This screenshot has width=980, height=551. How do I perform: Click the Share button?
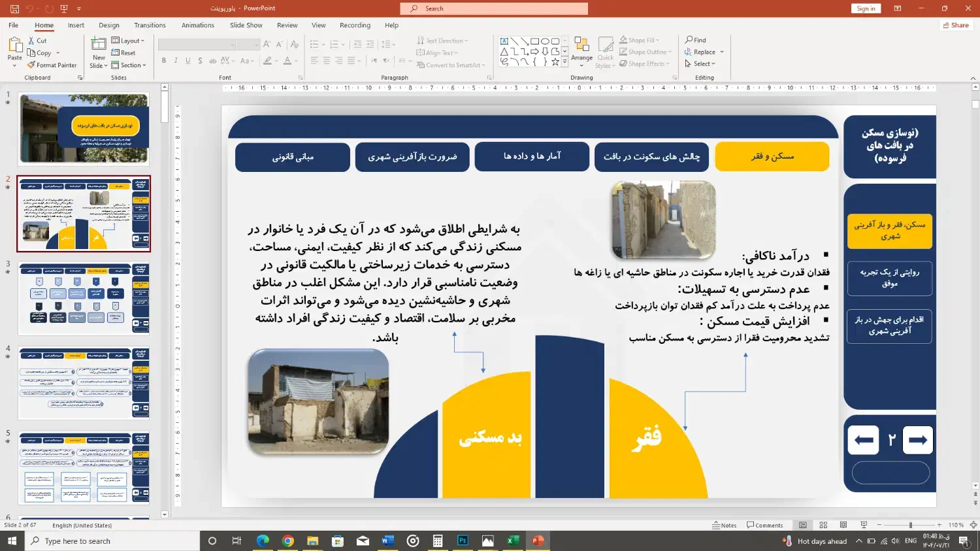click(x=955, y=25)
